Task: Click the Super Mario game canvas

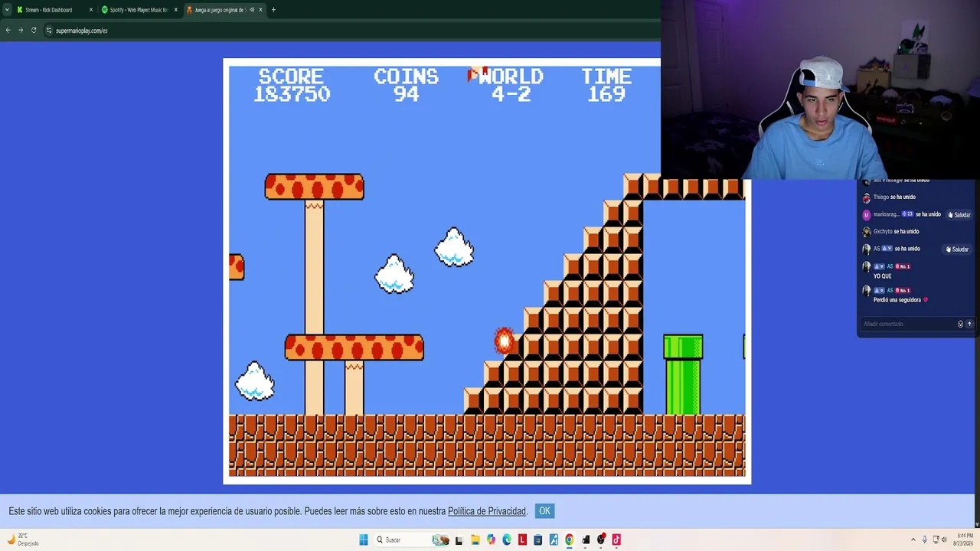Action: [487, 271]
